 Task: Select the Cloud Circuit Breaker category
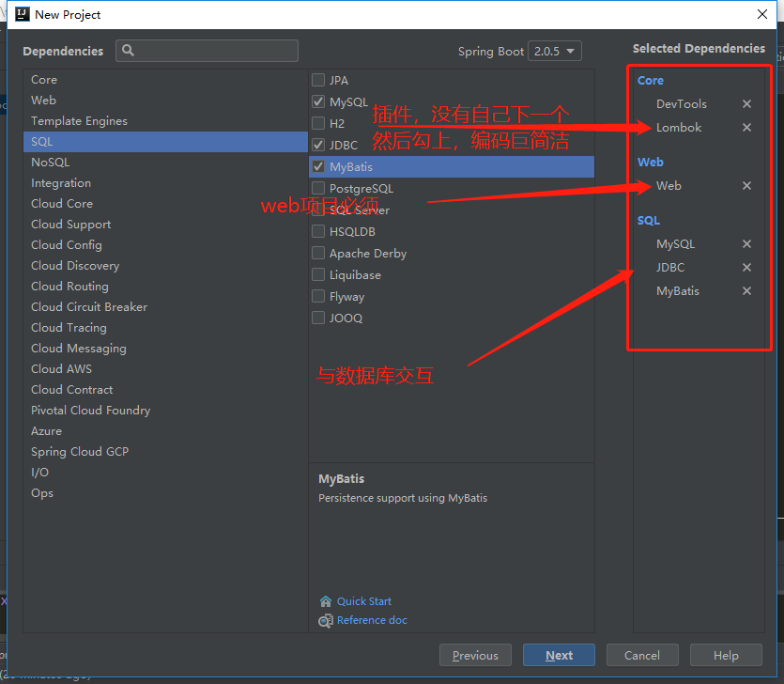click(x=165, y=306)
